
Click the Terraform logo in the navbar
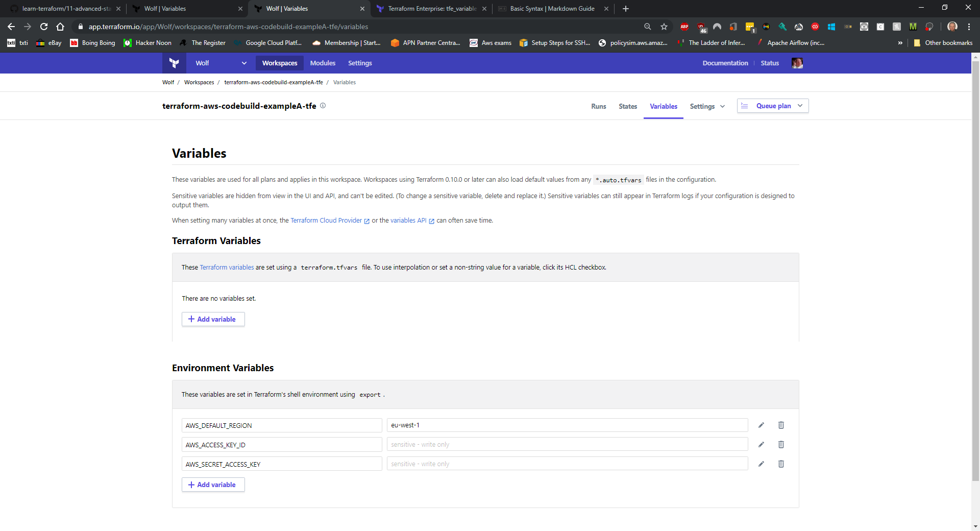click(174, 63)
